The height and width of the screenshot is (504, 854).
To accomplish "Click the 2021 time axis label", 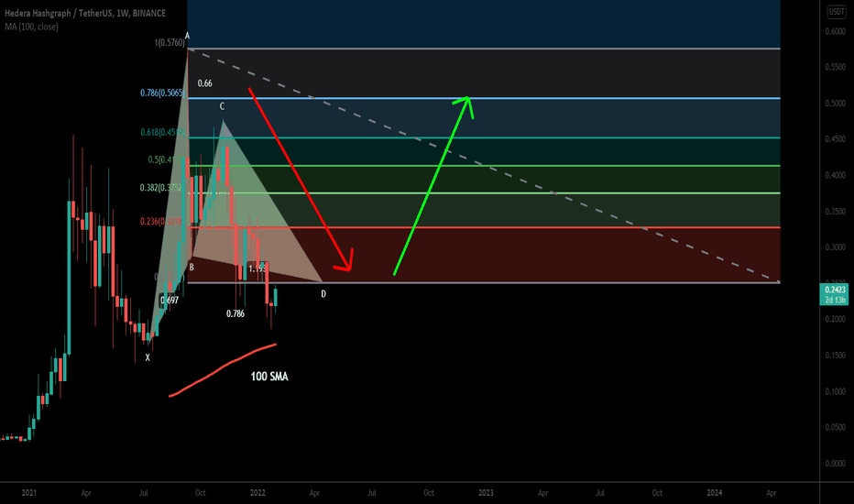I will click(29, 493).
